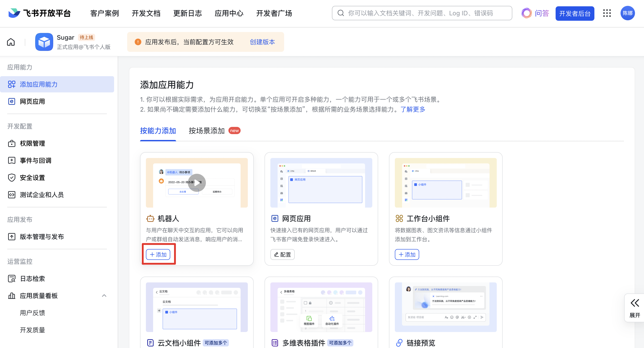Click the 链接预览 link icon
This screenshot has height=348, width=644.
pos(399,343)
